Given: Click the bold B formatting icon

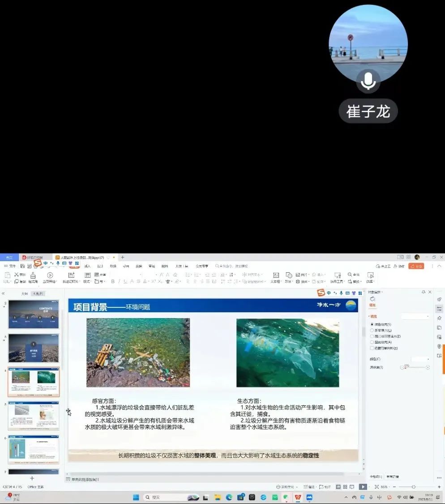Looking at the screenshot, I should pos(113,282).
